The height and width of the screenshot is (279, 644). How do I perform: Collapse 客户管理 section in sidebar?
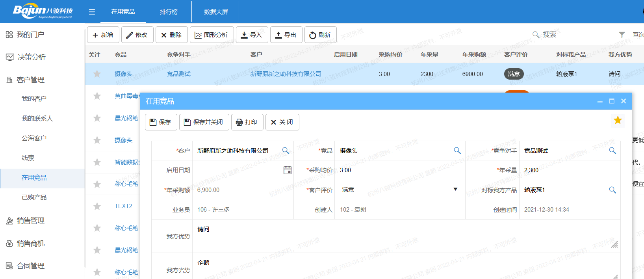pos(30,80)
